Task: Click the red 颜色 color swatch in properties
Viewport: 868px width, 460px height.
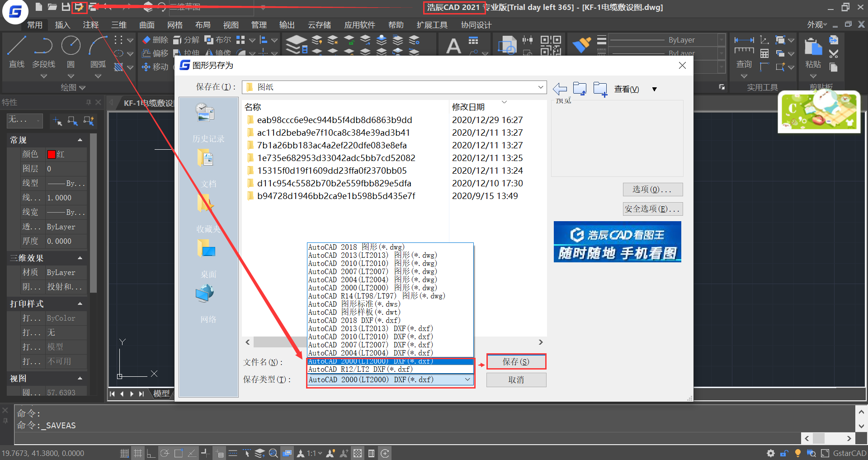Action: coord(51,155)
